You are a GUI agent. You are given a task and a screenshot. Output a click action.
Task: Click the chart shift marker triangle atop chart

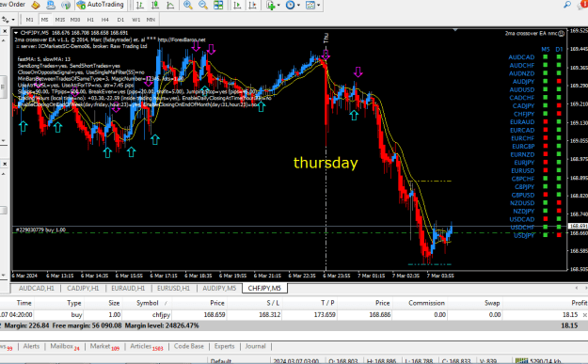(454, 29)
